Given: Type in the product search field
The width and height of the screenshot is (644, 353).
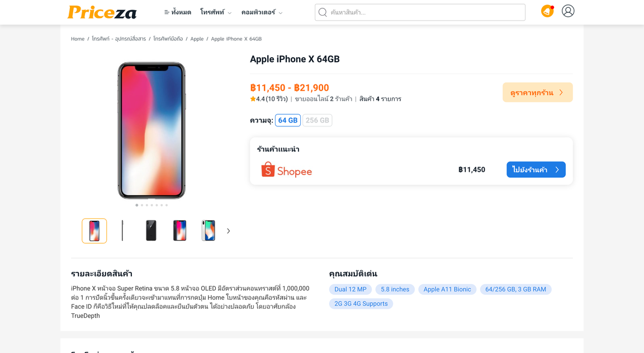Looking at the screenshot, I should coord(425,12).
